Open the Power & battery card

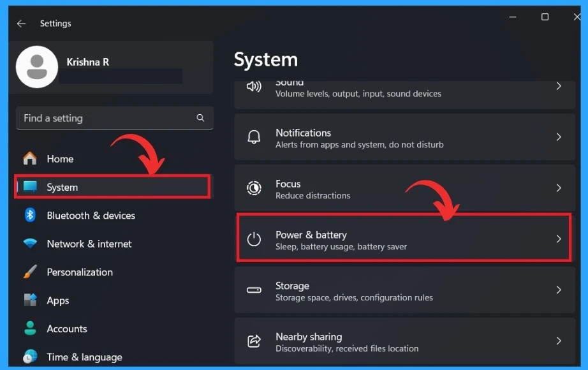(x=404, y=237)
